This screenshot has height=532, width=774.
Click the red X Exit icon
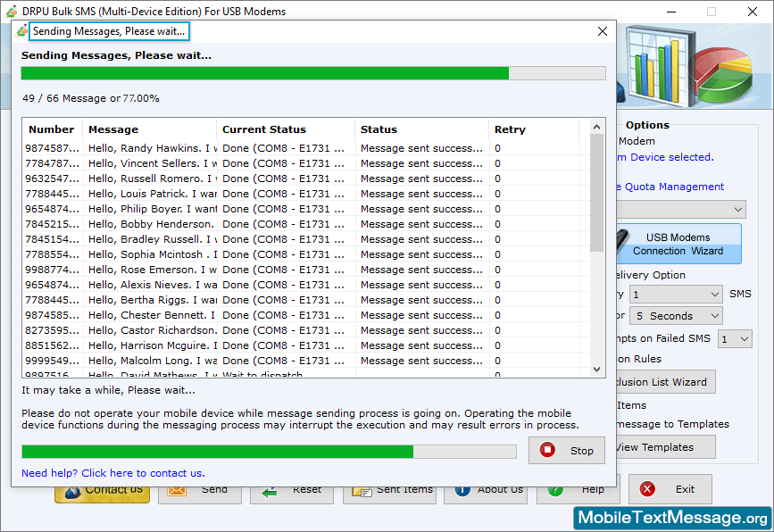pyautogui.click(x=647, y=489)
